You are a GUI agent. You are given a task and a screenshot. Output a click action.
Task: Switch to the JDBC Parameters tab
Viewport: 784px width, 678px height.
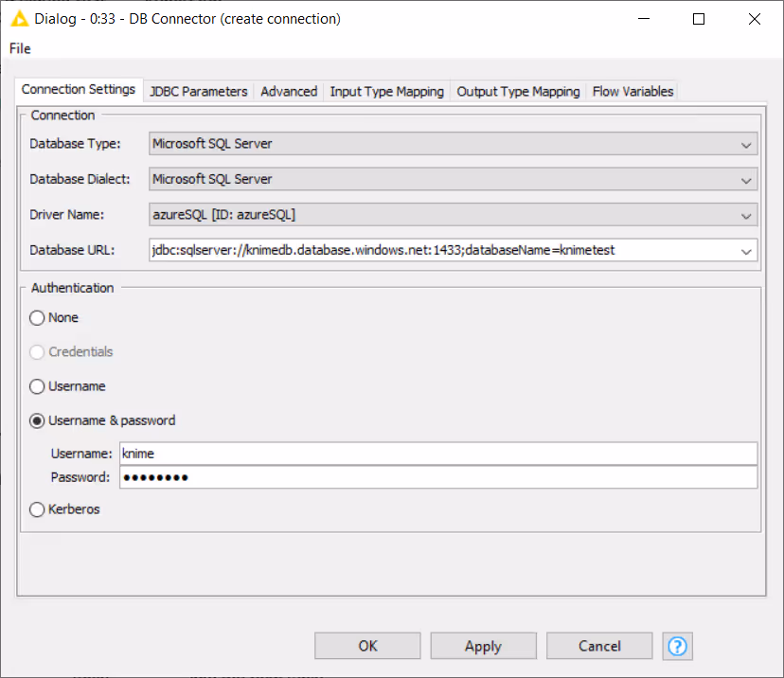pos(198,91)
